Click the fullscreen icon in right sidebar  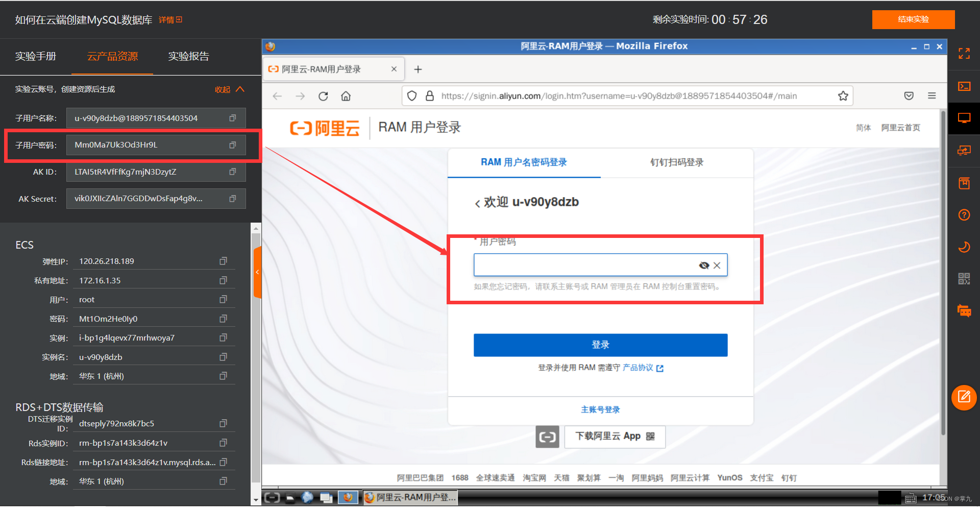click(x=964, y=54)
